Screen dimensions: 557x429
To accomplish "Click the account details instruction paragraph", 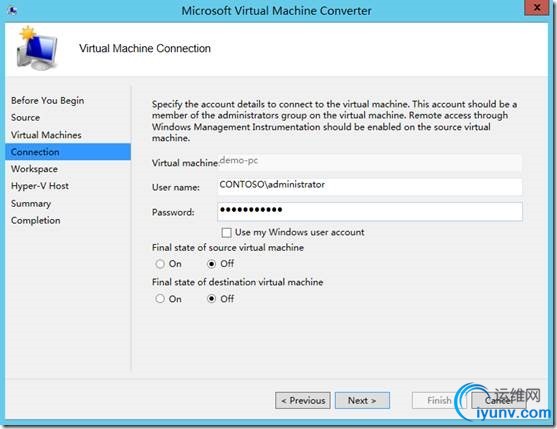I will (x=334, y=121).
